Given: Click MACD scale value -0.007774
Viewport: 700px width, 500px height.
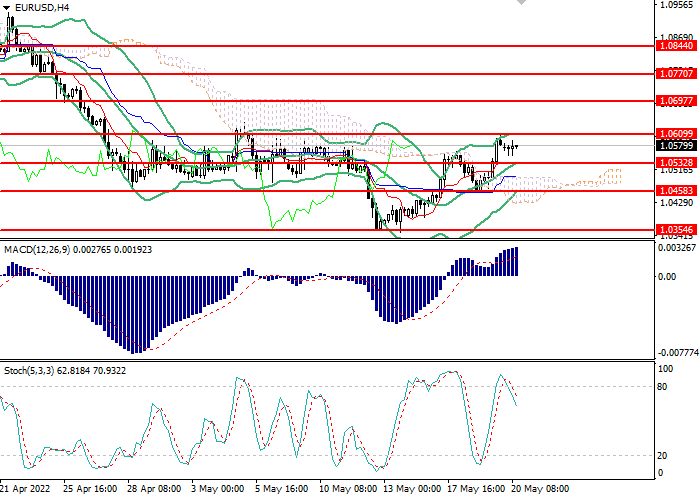Looking at the screenshot, I should (x=678, y=353).
